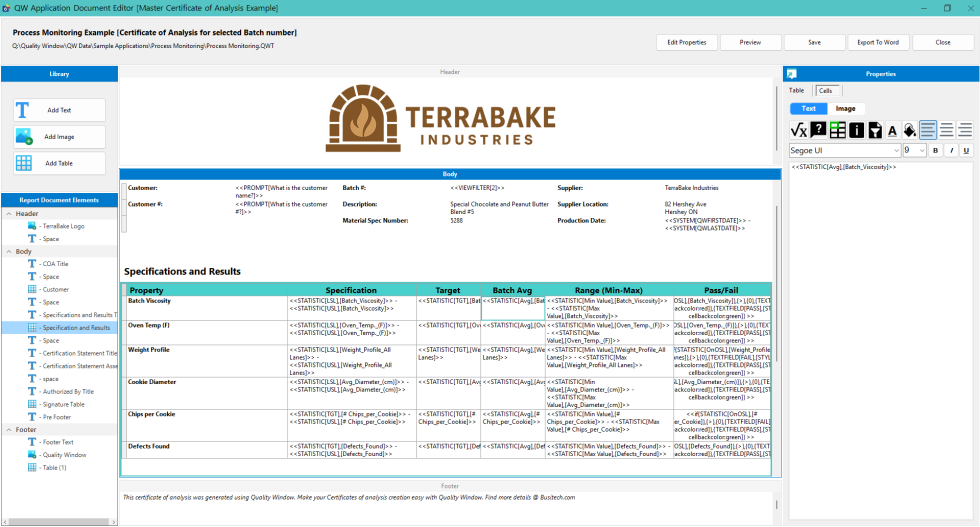
Task: Open the paint bucket cell fill color
Action: pyautogui.click(x=910, y=130)
